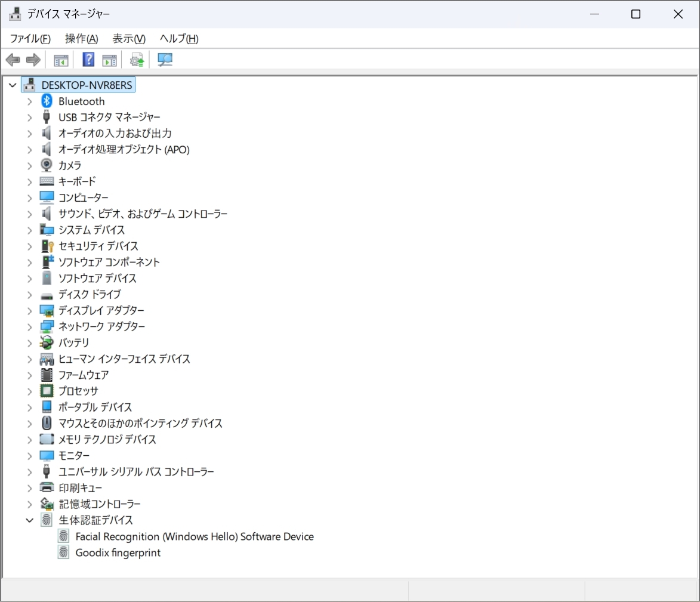Select サウンド、ビデオ、およびゲーム コントローラー row
Screen dimensions: 700x602
pos(143,214)
